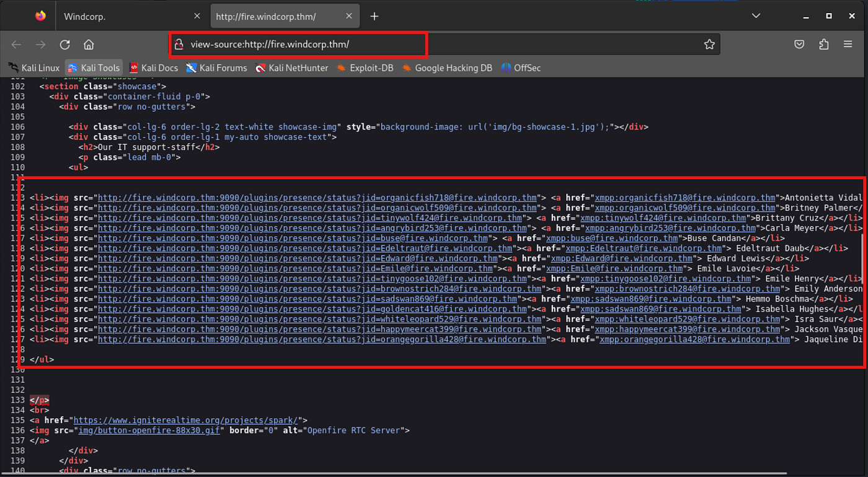Open Kali Forums bookmark
Viewport: 868px width, 477px height.
[216, 68]
